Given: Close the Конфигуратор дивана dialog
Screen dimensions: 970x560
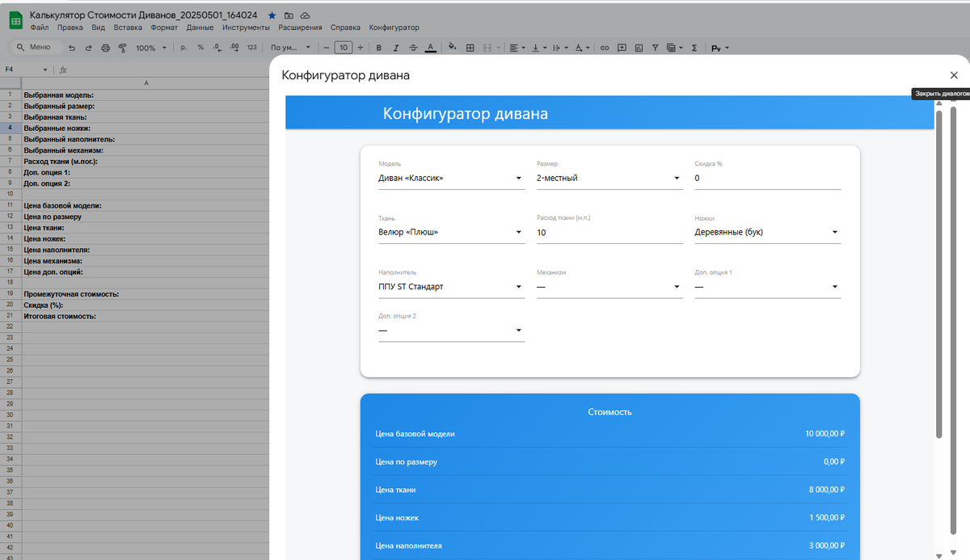Looking at the screenshot, I should click(954, 75).
